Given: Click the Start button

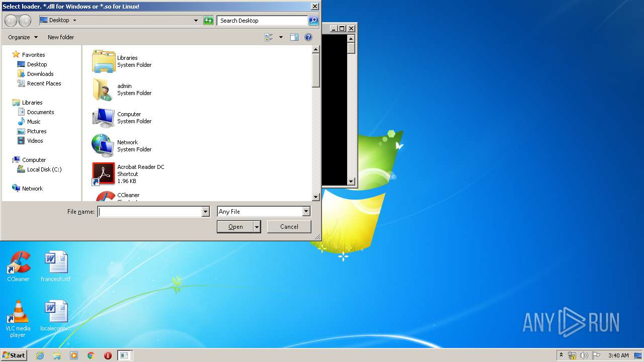Looking at the screenshot, I should tap(14, 355).
